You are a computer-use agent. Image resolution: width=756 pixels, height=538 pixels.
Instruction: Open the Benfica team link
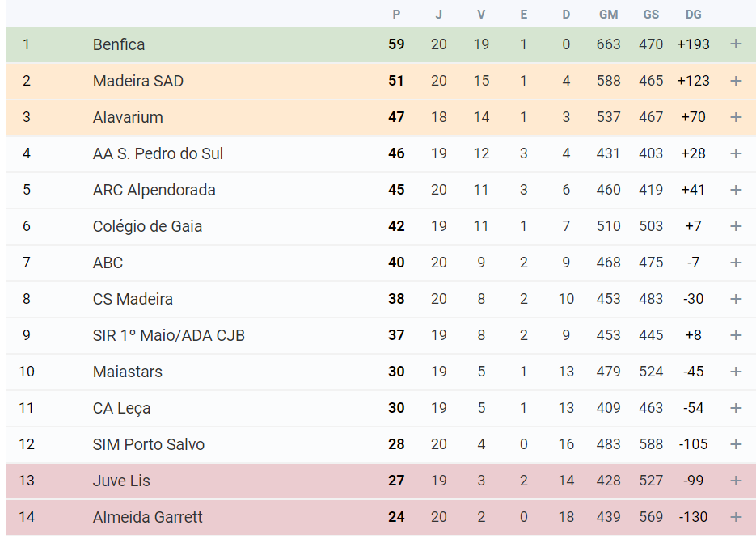(x=119, y=44)
